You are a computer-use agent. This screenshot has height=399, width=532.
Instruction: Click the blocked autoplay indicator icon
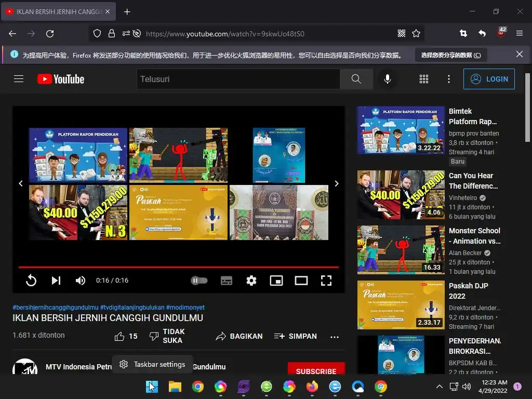[x=137, y=34]
